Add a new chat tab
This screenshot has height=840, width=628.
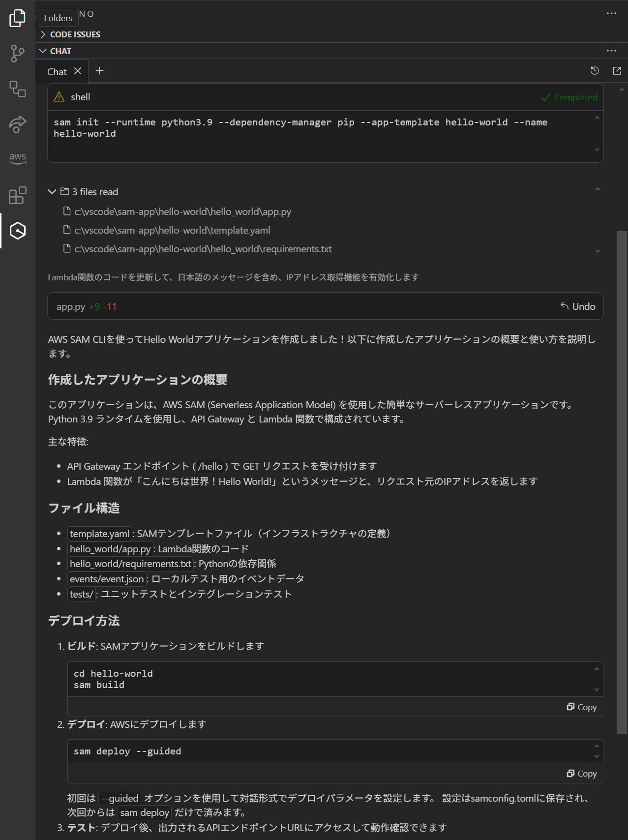pos(99,71)
